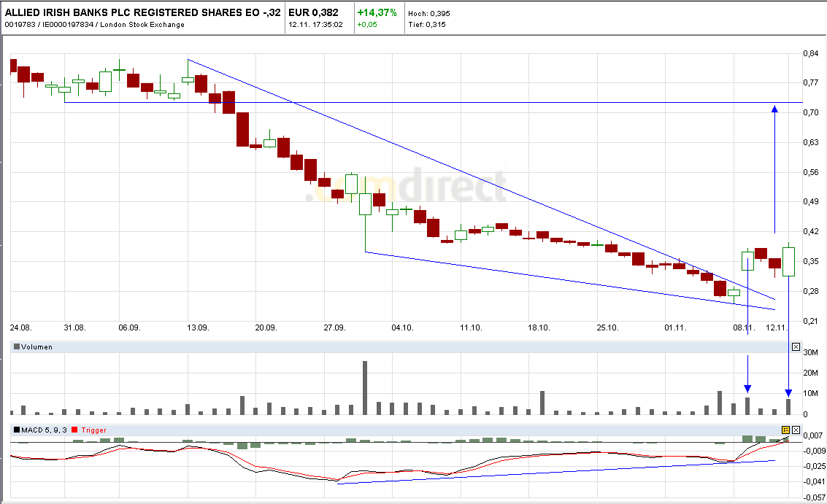The width and height of the screenshot is (827, 504).
Task: Click the daily low 'Tief: 0,315'
Action: (427, 24)
